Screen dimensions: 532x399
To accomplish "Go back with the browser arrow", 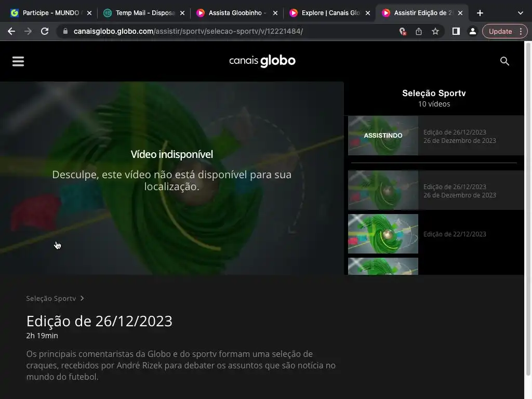I will pyautogui.click(x=11, y=32).
